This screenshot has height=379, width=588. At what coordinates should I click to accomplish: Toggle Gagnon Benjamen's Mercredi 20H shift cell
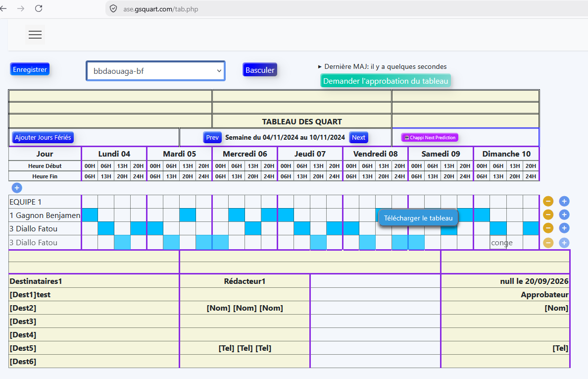tap(269, 215)
